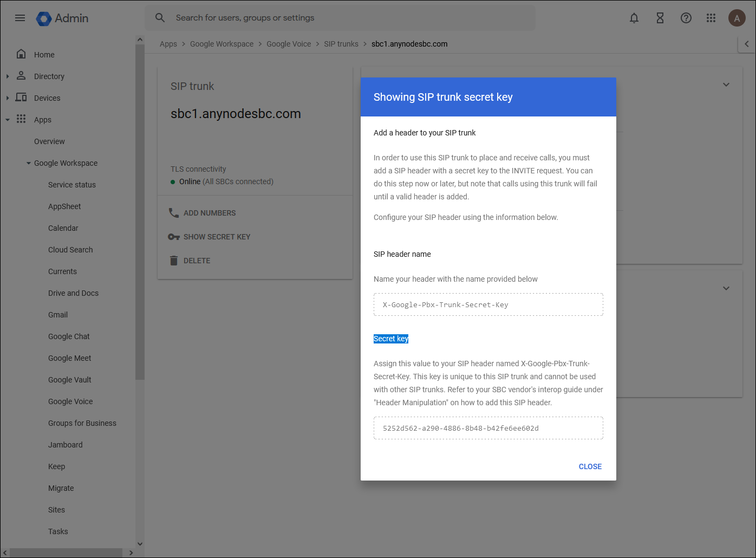Image resolution: width=756 pixels, height=558 pixels.
Task: Open Google Meet in the sidebar
Action: click(70, 358)
